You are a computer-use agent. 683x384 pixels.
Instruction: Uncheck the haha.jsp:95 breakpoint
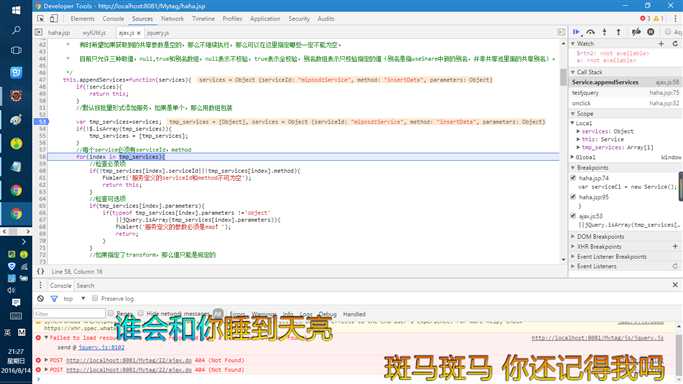573,197
